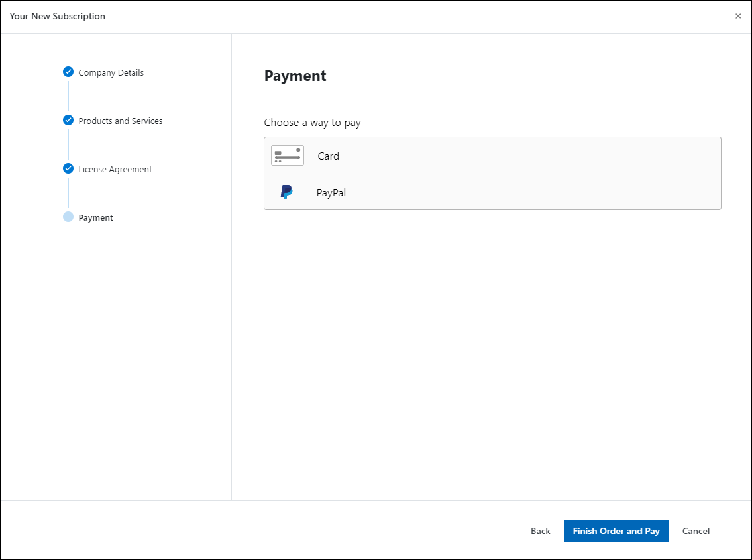The image size is (752, 560).
Task: Click the X icon to close the dialog
Action: click(738, 15)
